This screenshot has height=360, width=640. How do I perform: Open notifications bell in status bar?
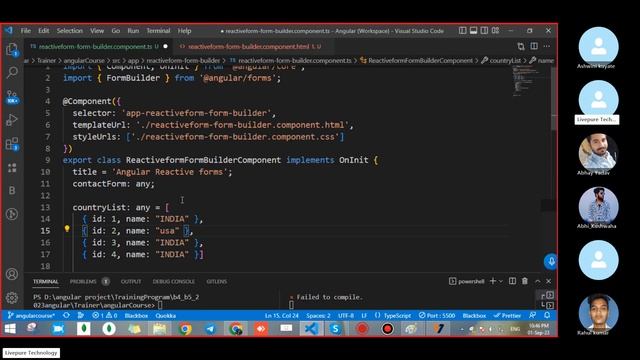547,315
